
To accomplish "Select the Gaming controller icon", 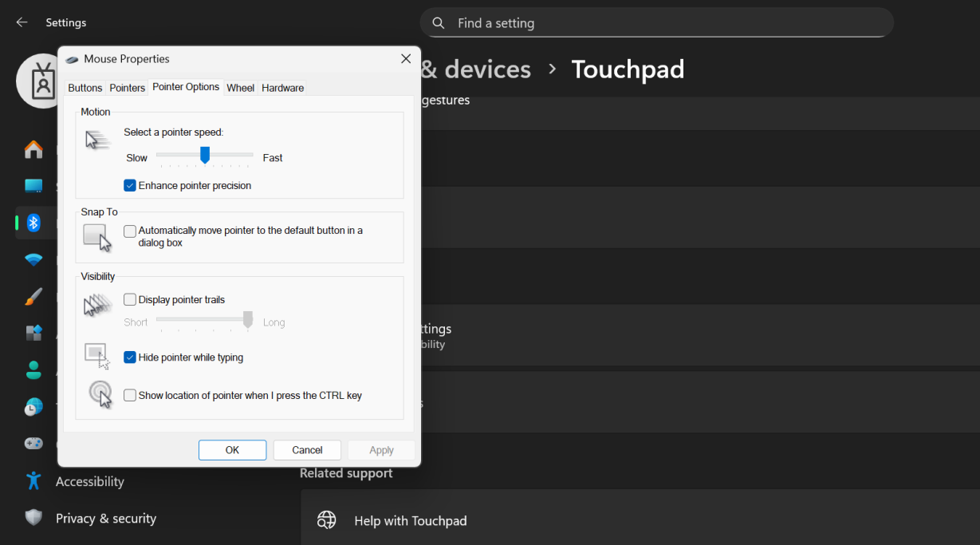I will [x=33, y=443].
